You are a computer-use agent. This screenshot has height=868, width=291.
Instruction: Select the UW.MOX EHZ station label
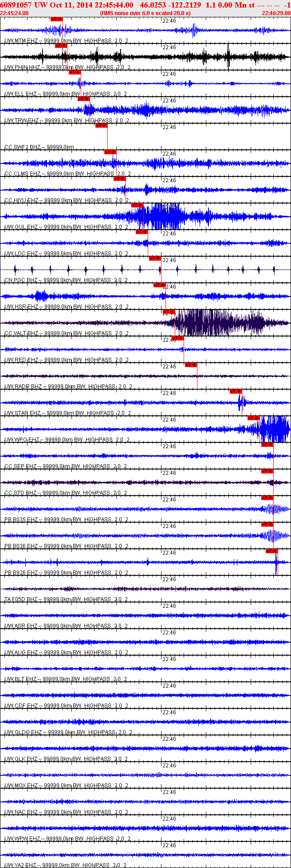(21, 786)
